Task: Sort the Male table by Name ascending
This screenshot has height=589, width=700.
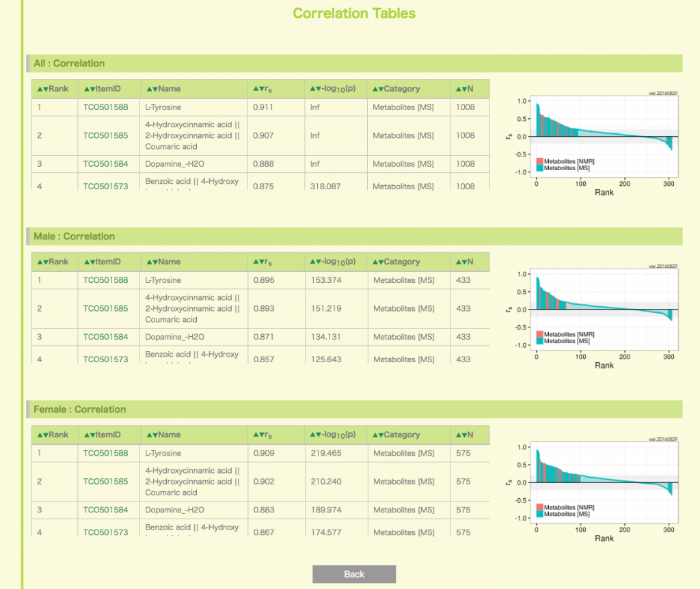Action: 151,261
